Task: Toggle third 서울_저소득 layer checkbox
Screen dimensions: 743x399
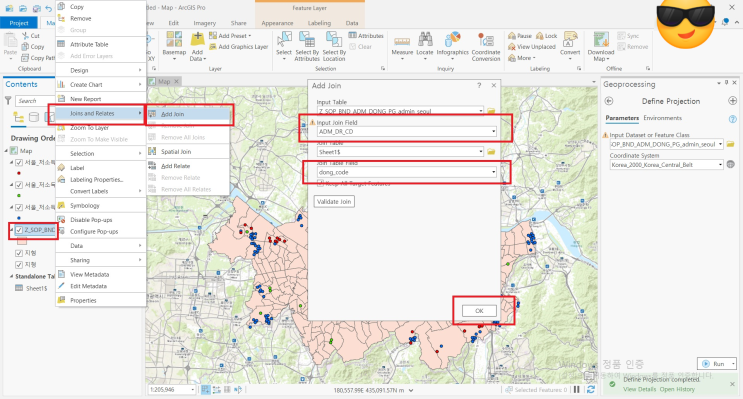Action: pos(19,208)
